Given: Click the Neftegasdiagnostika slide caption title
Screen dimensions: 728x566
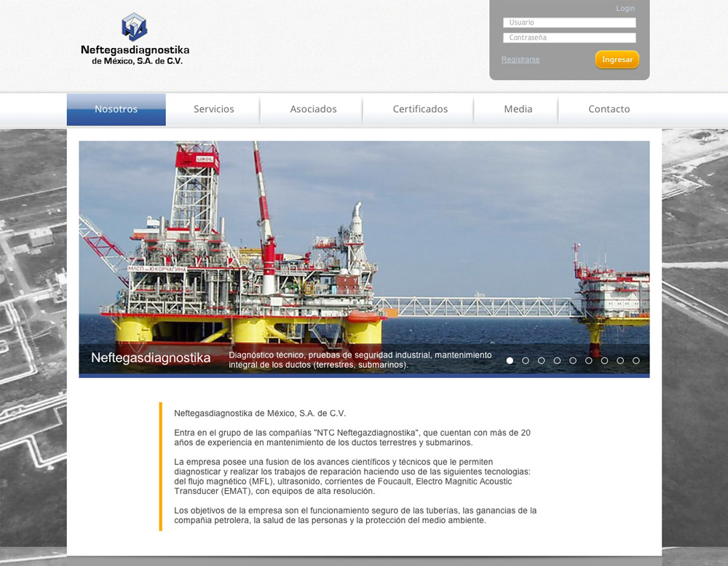Looking at the screenshot, I should pos(151,358).
